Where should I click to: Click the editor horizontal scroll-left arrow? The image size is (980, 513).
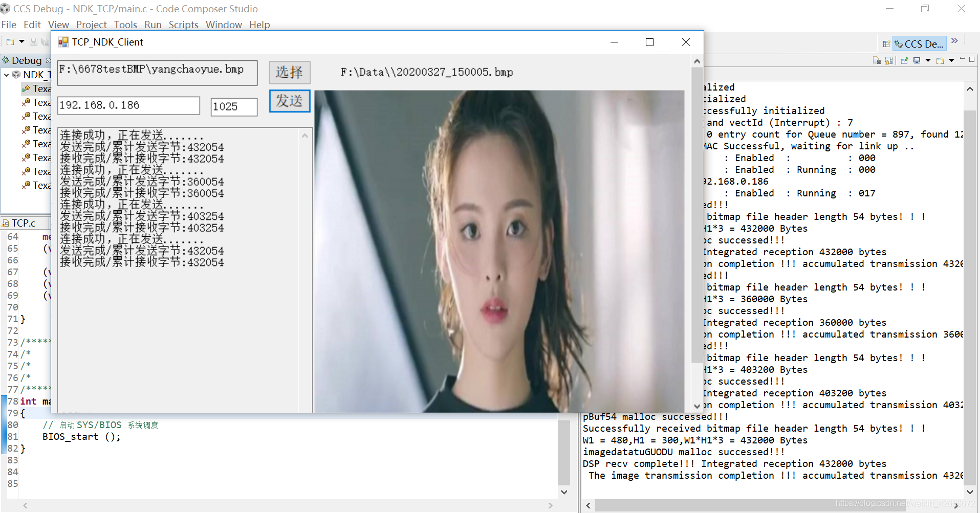[25, 505]
